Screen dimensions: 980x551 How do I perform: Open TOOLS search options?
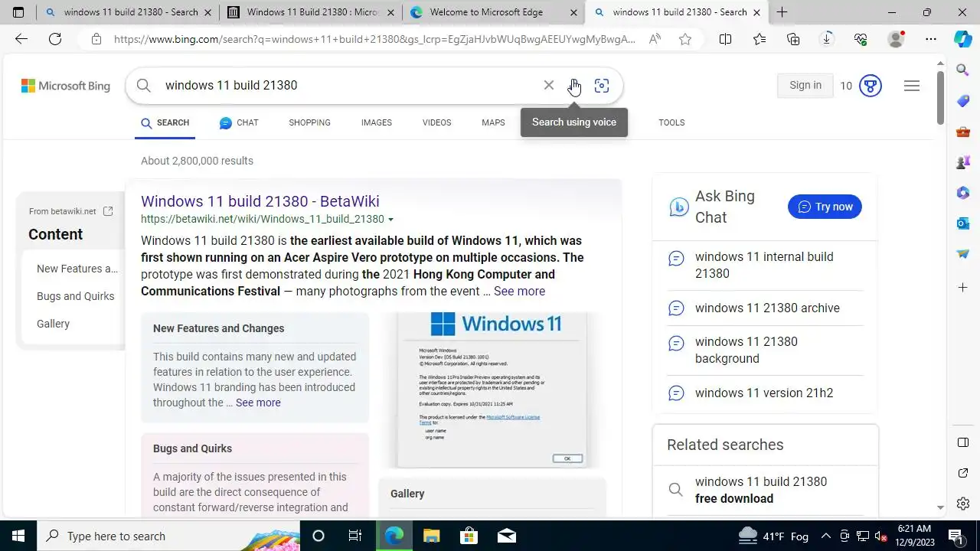point(671,122)
